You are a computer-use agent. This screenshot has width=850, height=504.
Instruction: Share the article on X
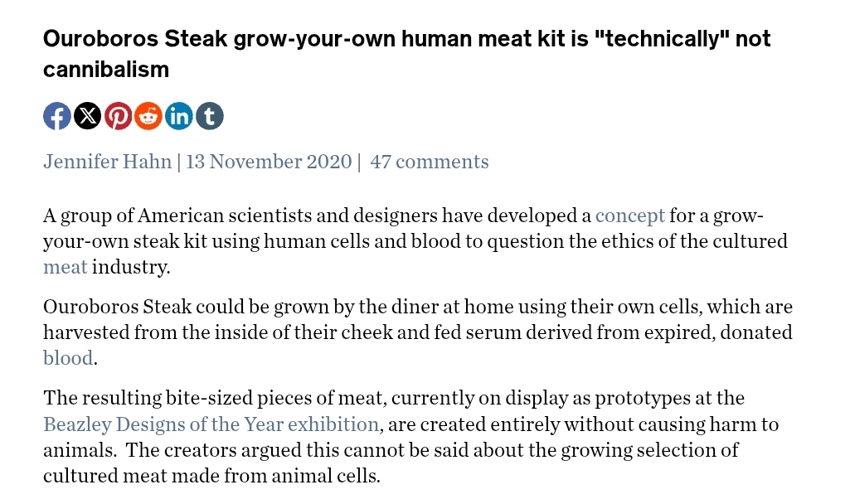point(88,116)
